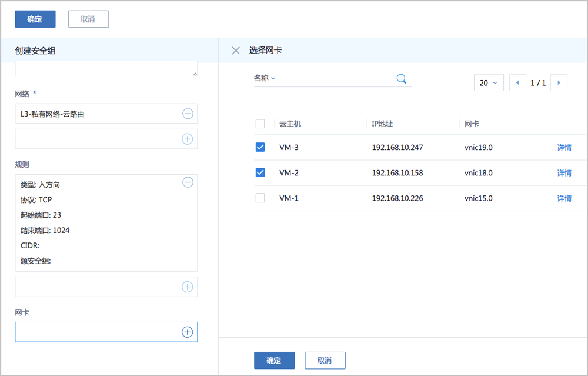
Task: Remove the L3-私有网络-云路由 network entry
Action: [188, 114]
